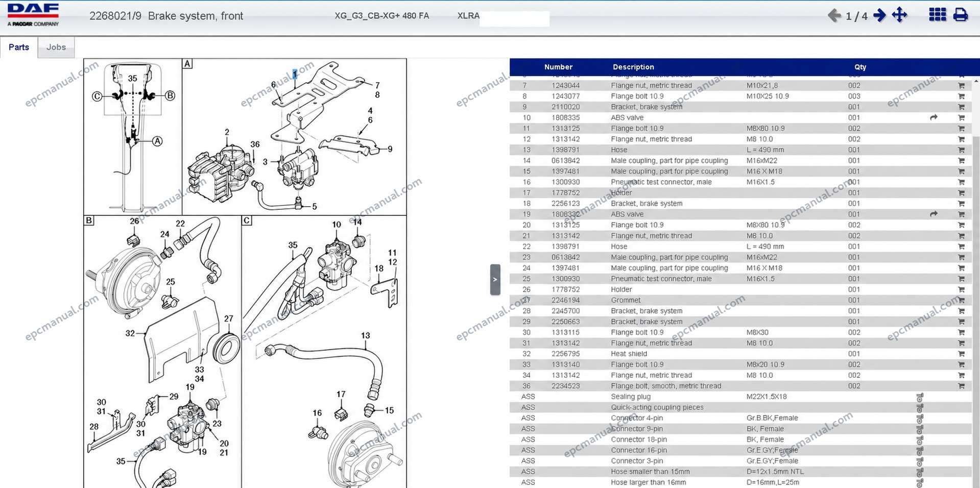Open redirect arrow on ABS valve 1808332 row
Image resolution: width=980 pixels, height=488 pixels.
click(934, 214)
